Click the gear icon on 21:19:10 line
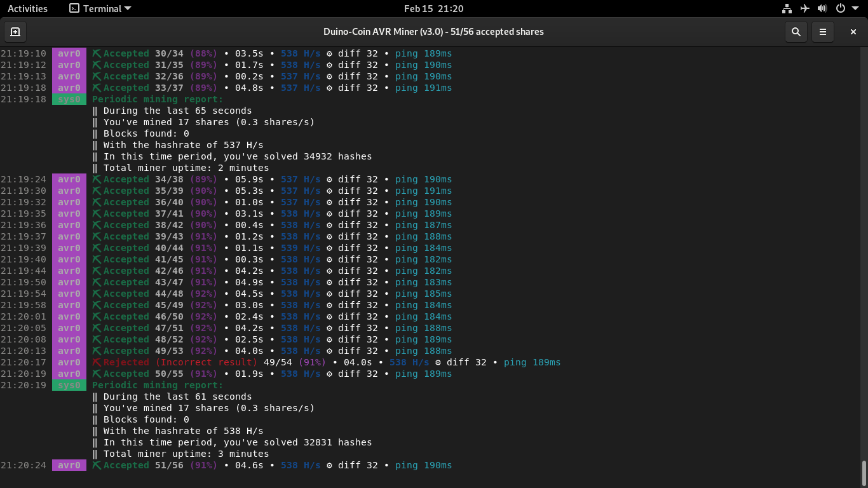868x488 pixels. [x=329, y=53]
